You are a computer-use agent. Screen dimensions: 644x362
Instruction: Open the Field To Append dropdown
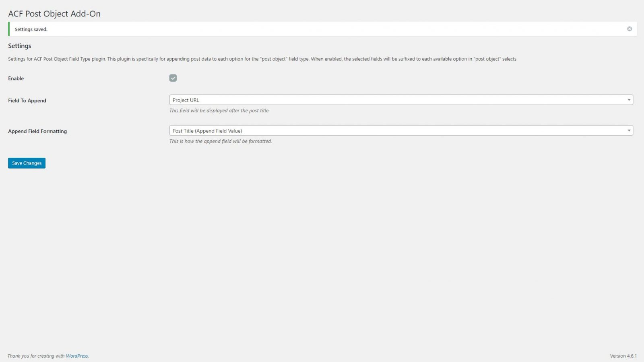[x=400, y=100]
